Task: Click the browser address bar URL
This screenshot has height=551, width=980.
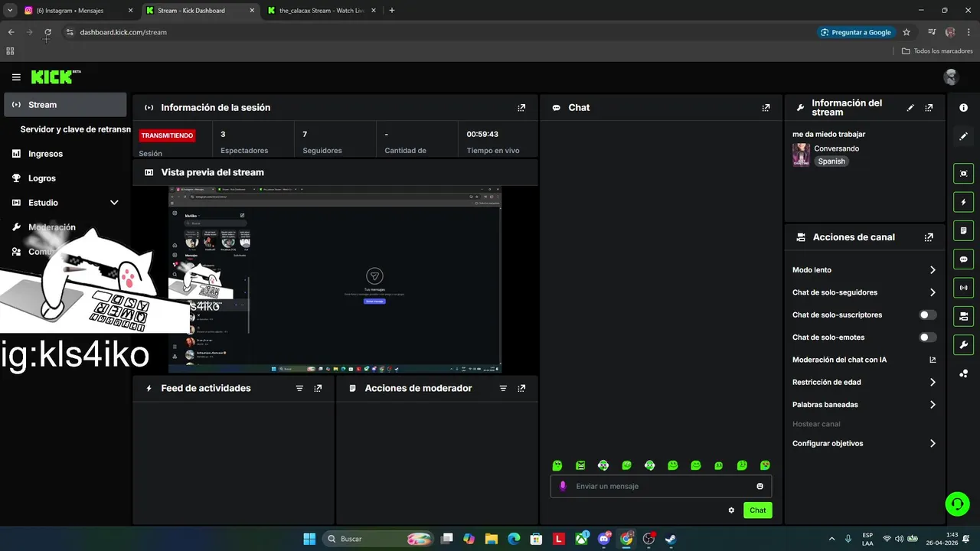Action: pos(123,32)
